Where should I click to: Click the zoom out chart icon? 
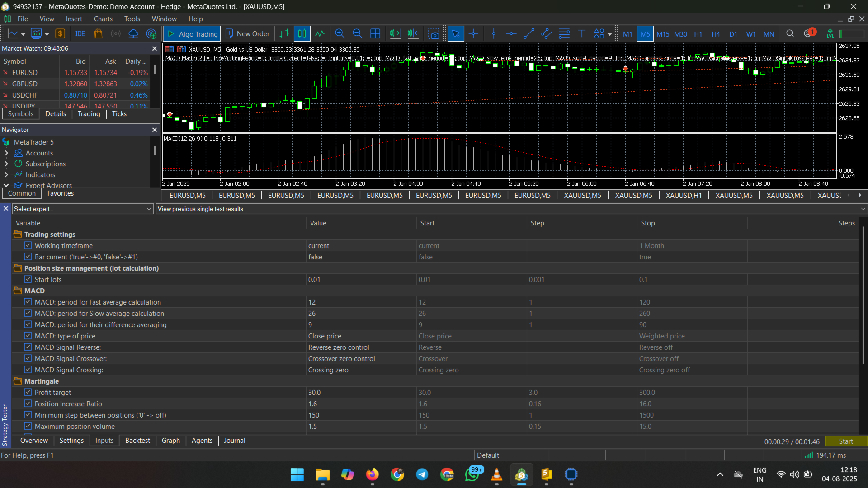coord(357,34)
